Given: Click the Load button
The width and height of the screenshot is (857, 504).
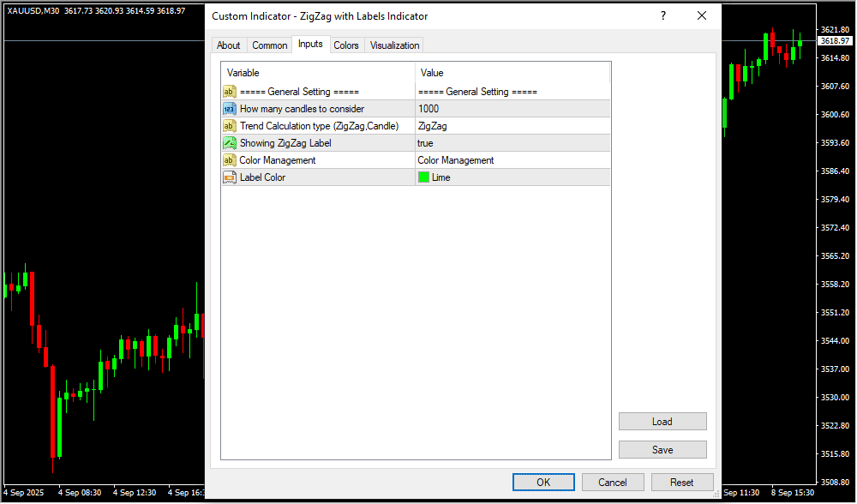Looking at the screenshot, I should click(x=662, y=422).
